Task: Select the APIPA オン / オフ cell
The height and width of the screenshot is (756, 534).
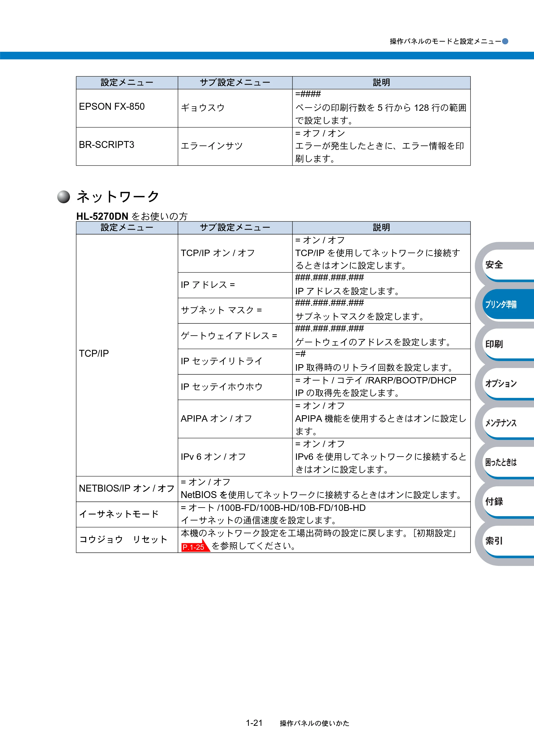Action: click(x=235, y=419)
